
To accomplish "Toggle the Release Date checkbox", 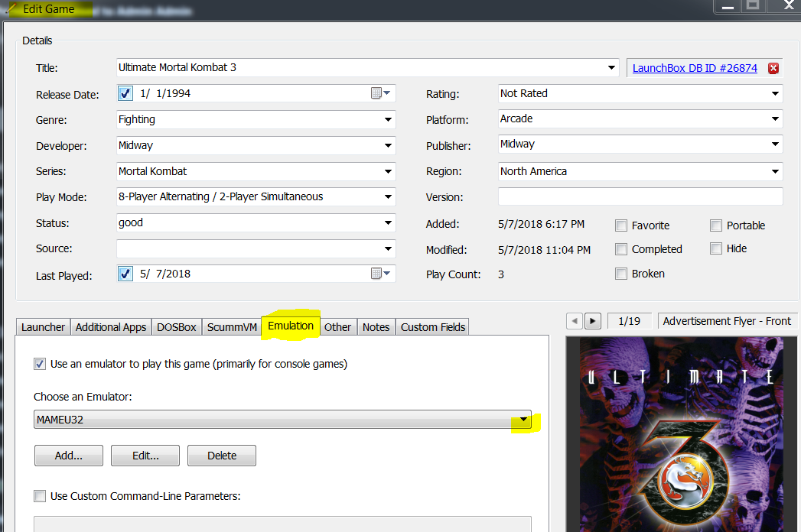I will 125,93.
